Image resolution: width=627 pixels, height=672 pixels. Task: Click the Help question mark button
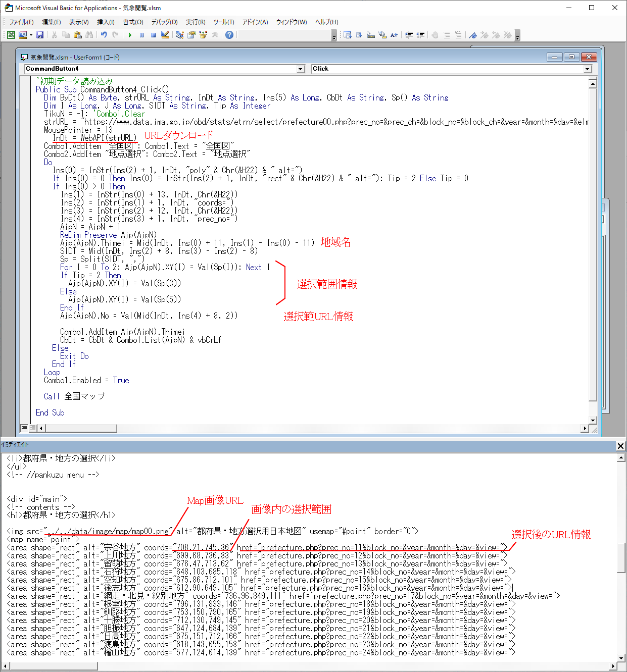point(229,35)
